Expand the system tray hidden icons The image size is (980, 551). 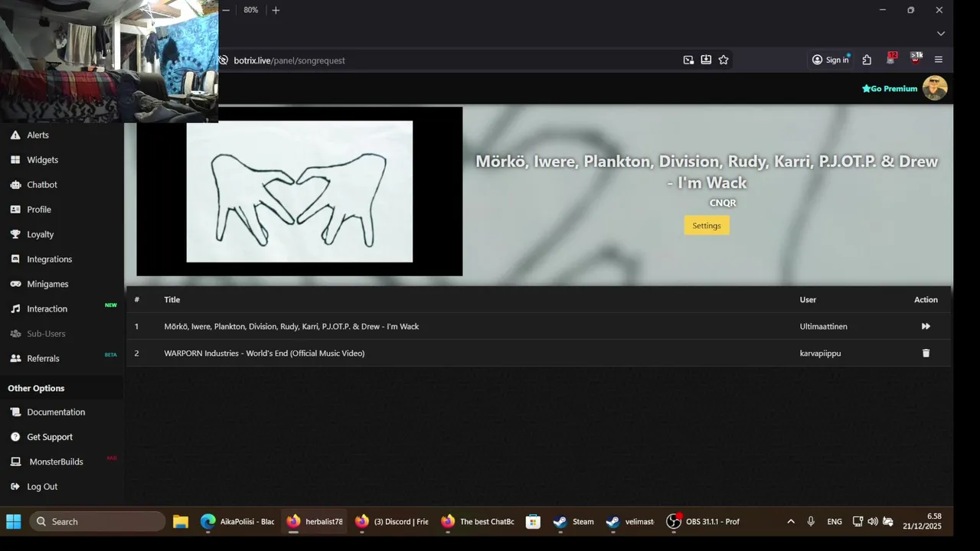coord(791,522)
